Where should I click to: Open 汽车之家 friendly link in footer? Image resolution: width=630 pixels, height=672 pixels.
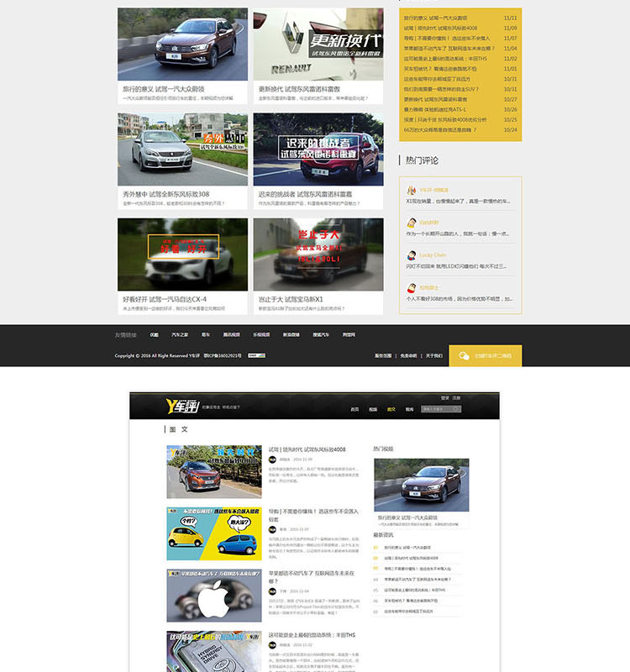coord(180,334)
